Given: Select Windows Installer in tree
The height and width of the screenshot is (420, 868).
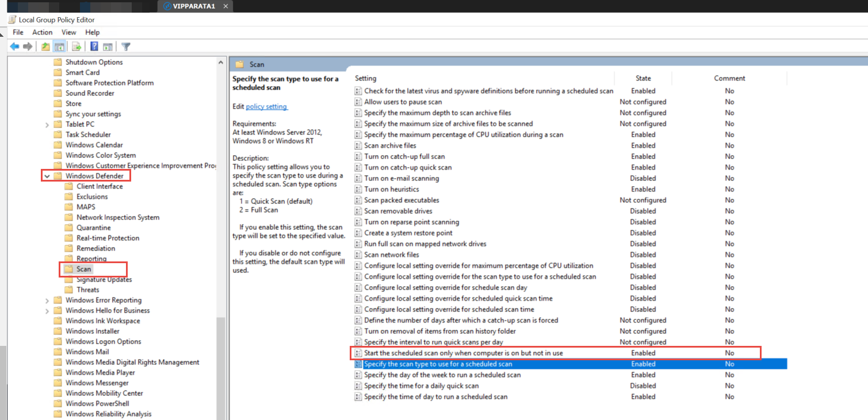Looking at the screenshot, I should (93, 331).
